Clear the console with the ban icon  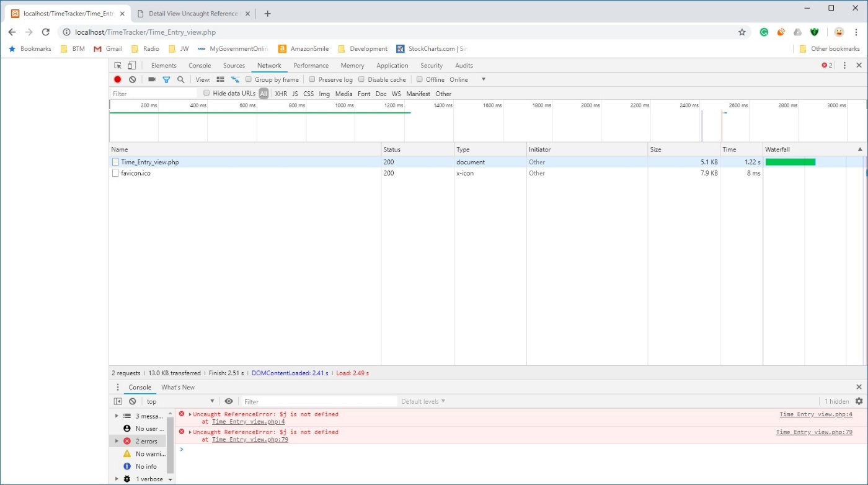point(132,401)
